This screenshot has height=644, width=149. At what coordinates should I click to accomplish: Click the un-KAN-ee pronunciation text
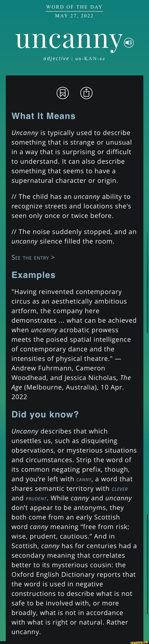tap(90, 58)
